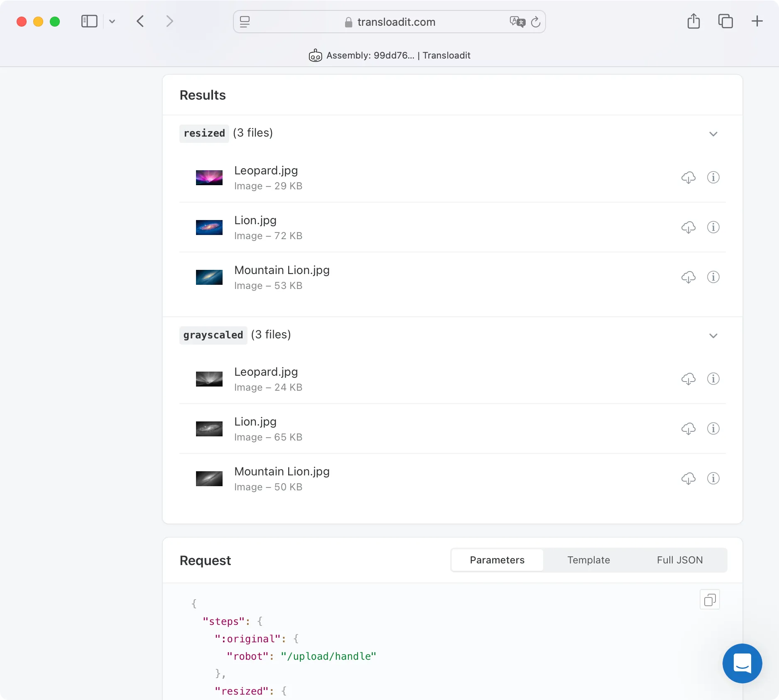Viewport: 779px width, 700px height.
Task: Switch to the Full JSON tab
Action: click(x=680, y=560)
